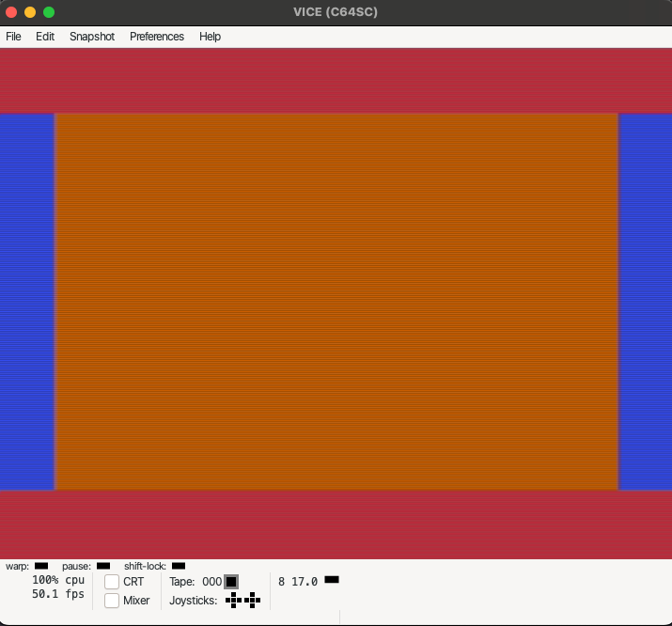Click the warp mode indicator LED
The width and height of the screenshot is (672, 626).
point(41,566)
